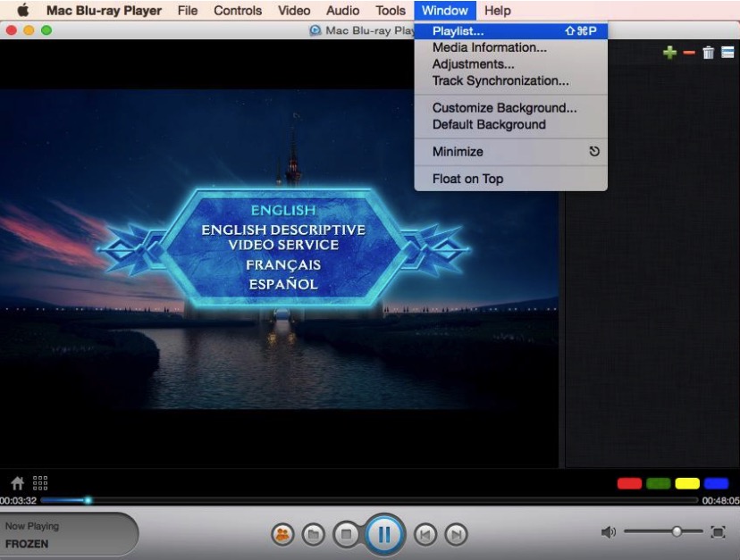
Task: Click the yellow minimize window button
Action: pos(29,30)
